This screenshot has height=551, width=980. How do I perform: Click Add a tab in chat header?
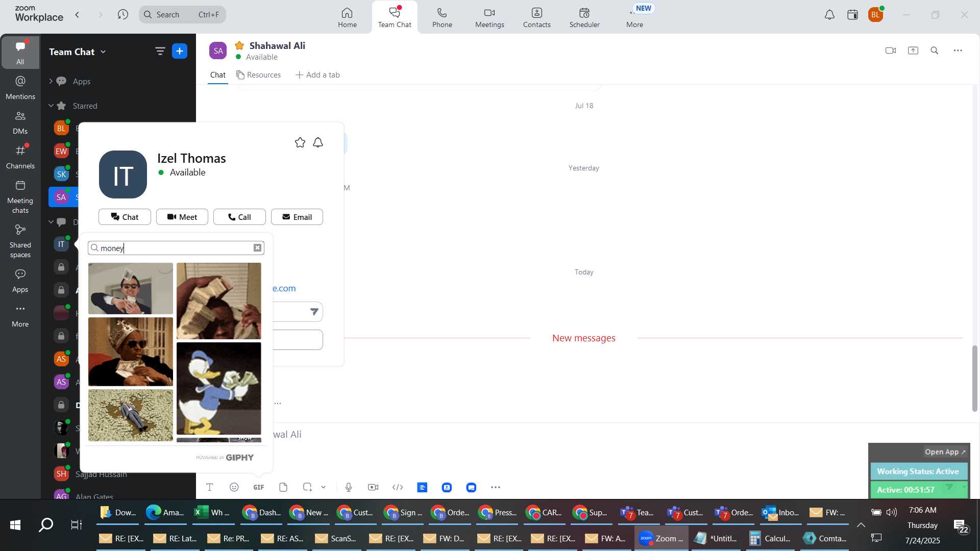pos(317,75)
